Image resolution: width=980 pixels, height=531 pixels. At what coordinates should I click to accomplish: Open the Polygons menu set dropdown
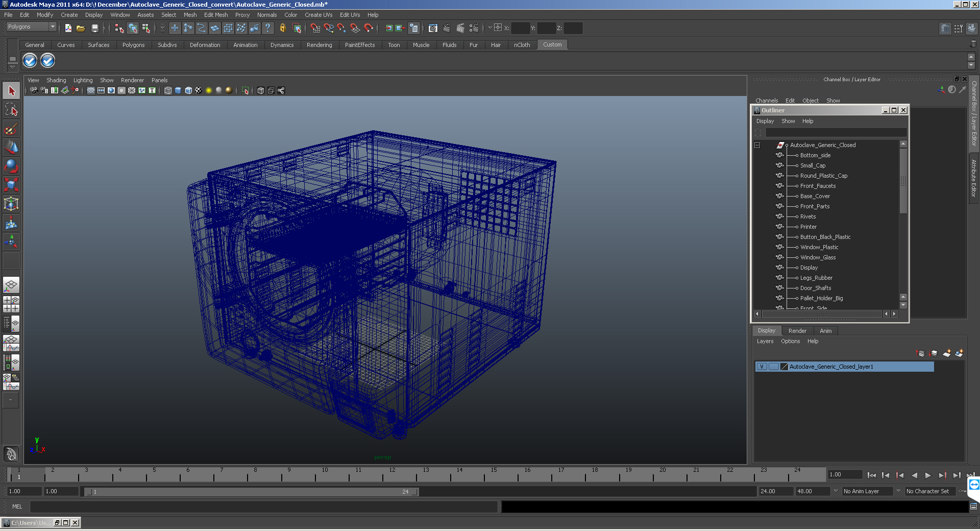(31, 27)
